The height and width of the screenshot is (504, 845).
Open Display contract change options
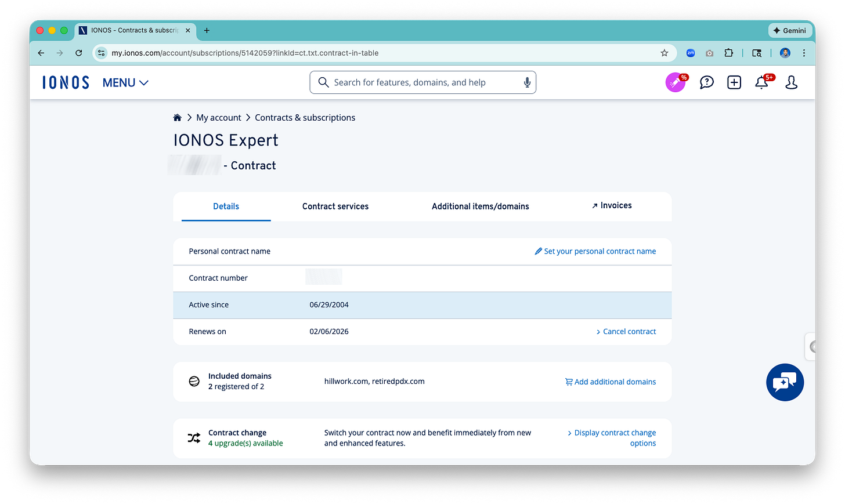pos(612,438)
